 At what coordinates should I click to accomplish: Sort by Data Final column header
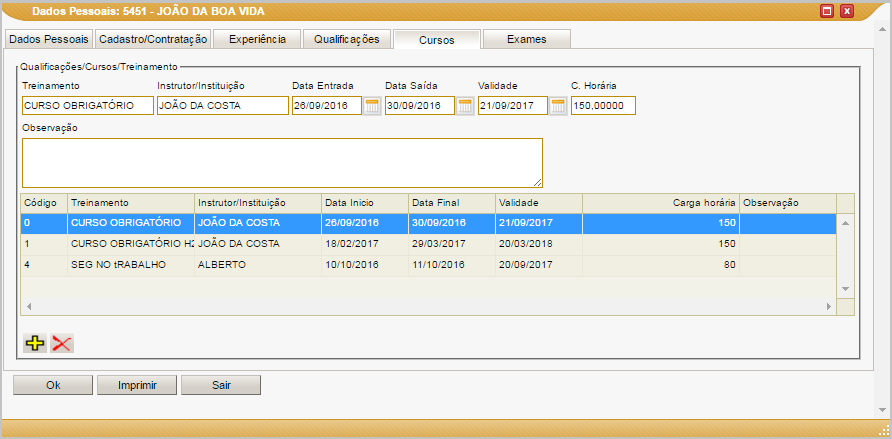(x=452, y=203)
